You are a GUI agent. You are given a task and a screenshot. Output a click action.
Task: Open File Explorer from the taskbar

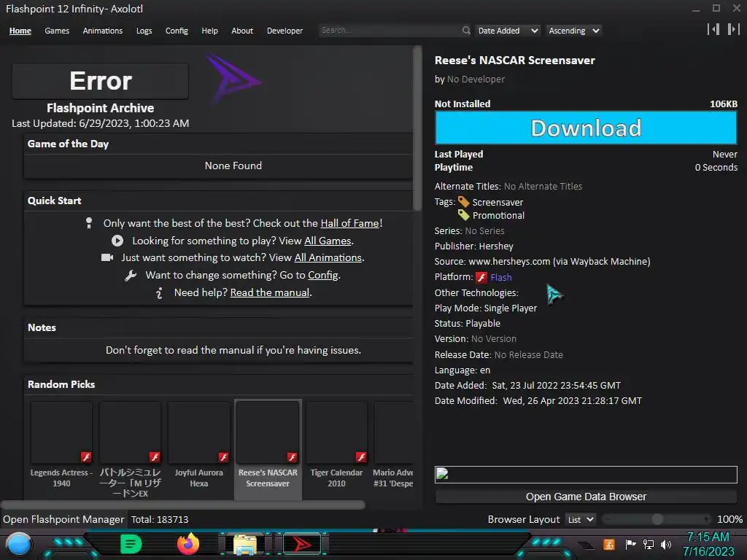(245, 545)
